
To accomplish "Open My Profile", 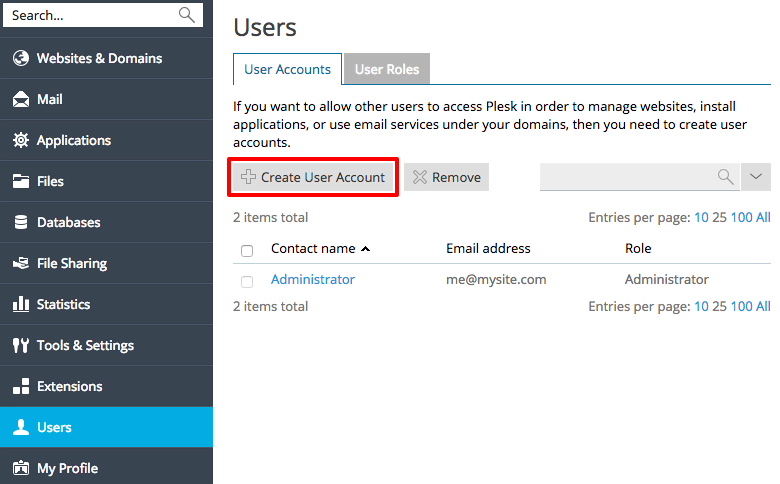I will point(106,466).
